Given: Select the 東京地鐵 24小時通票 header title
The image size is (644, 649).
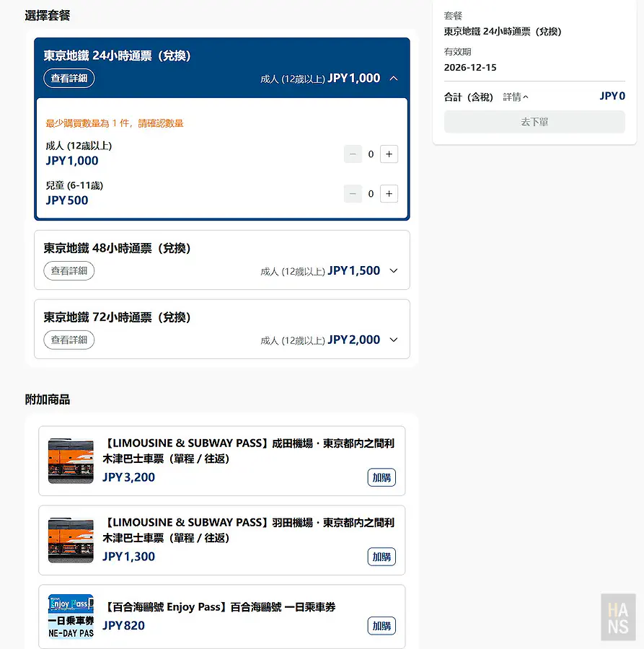Looking at the screenshot, I should [x=117, y=56].
